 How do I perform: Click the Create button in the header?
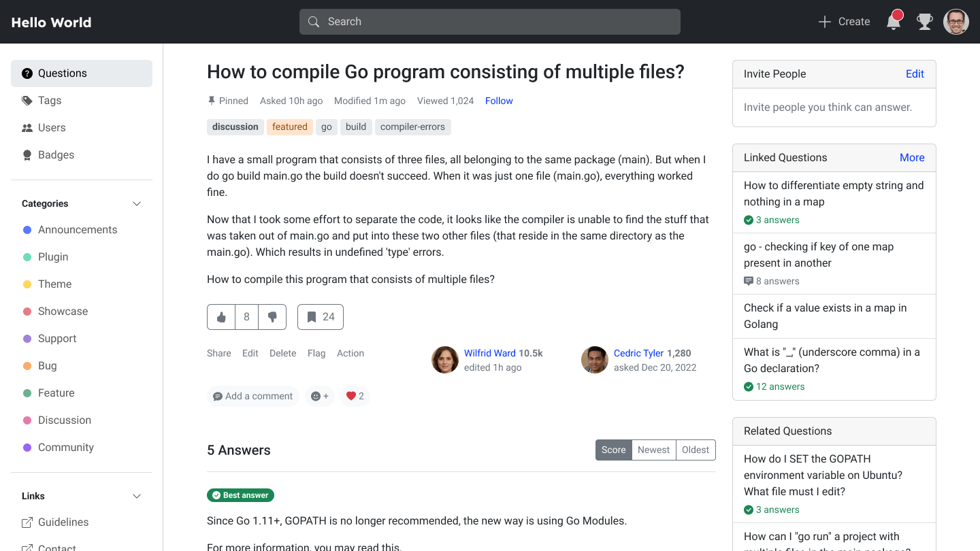tap(843, 21)
